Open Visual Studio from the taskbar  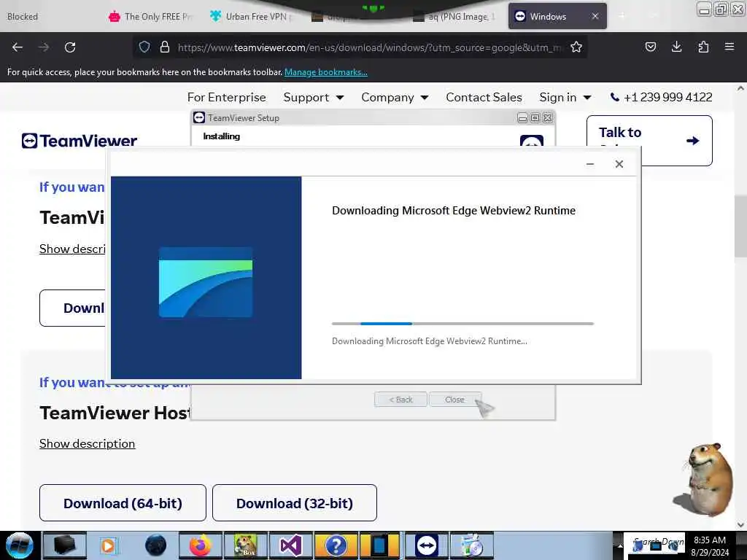pos(290,545)
